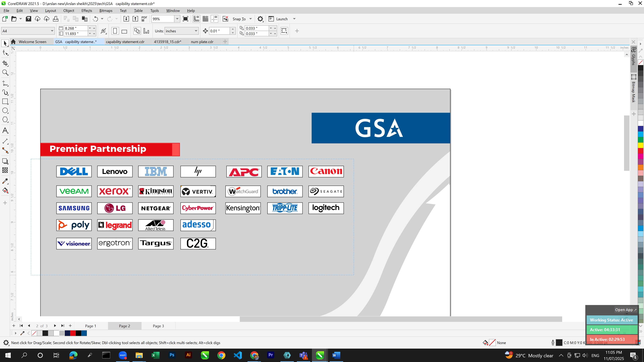Toggle Show rulers button
The image size is (644, 362).
[196, 19]
